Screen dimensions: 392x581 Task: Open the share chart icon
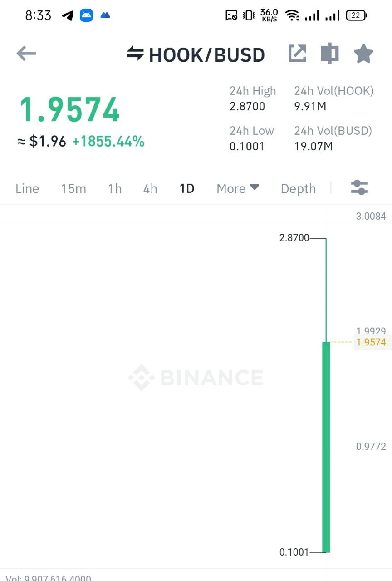coord(298,54)
